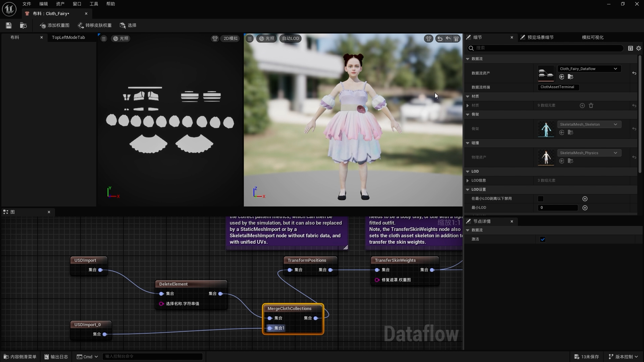This screenshot has height=362, width=644.
Task: Click the 修复遮罩.权重图 pin on TransferSkinWeights node
Action: (378, 280)
